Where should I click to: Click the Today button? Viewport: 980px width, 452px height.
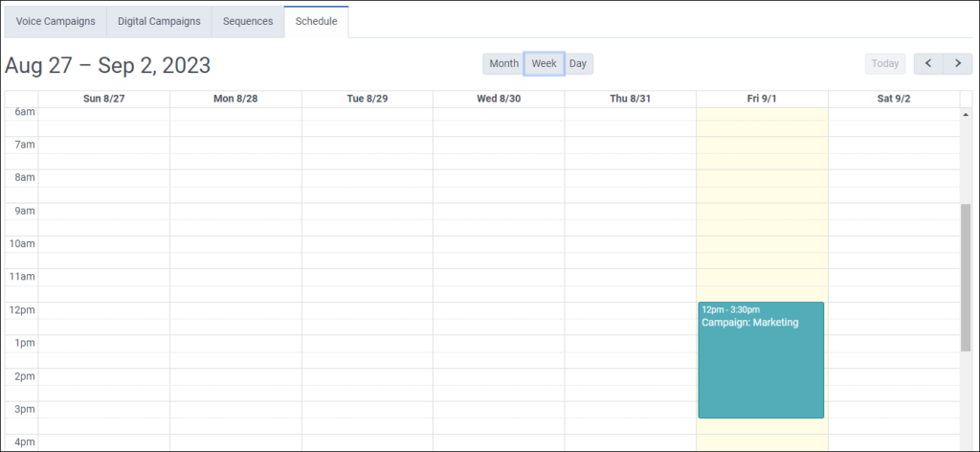click(x=885, y=64)
